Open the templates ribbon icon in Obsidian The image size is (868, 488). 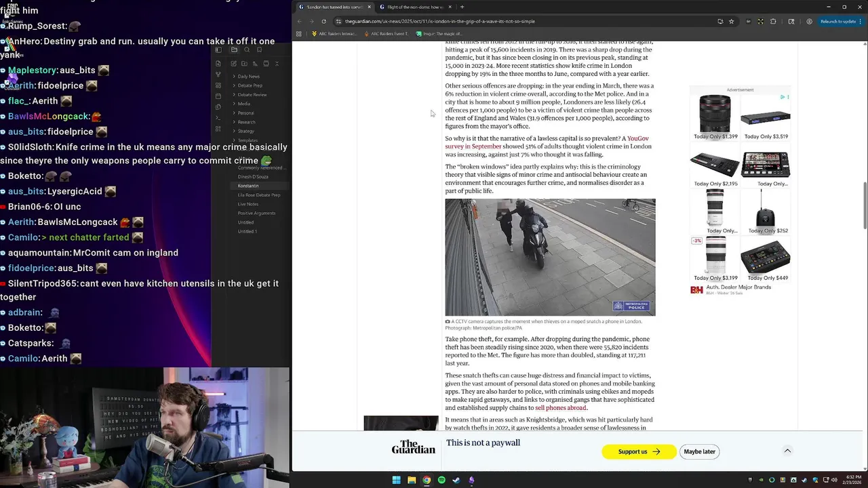pos(218,107)
